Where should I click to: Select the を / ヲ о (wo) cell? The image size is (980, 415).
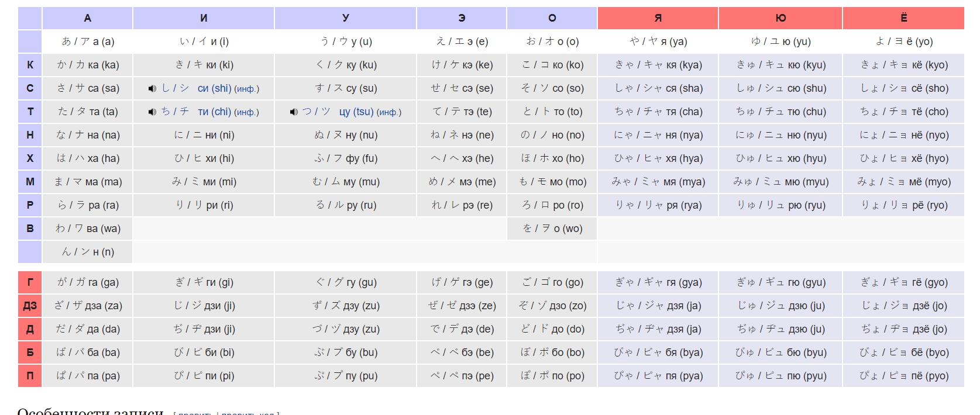552,229
